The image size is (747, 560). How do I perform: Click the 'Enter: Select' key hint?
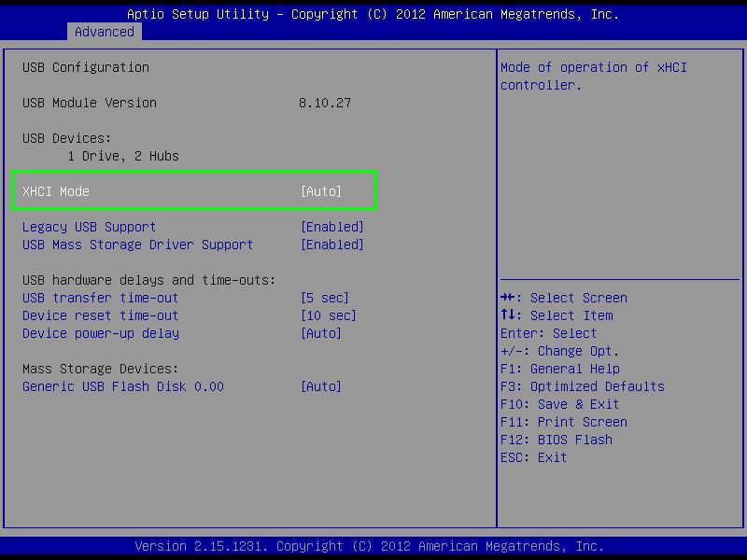point(548,333)
